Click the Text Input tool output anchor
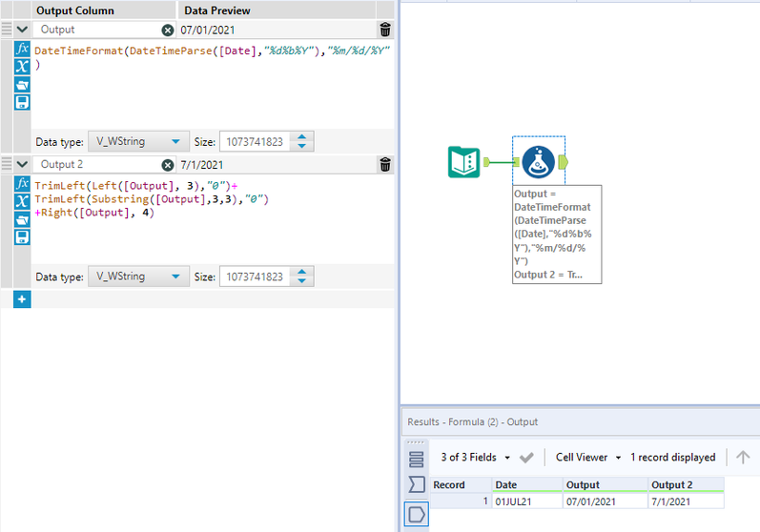This screenshot has height=532, width=760. (486, 162)
